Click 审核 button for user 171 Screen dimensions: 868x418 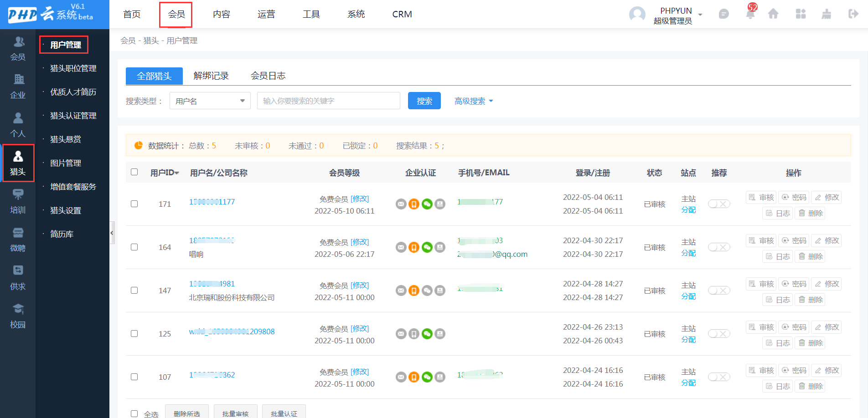point(761,197)
